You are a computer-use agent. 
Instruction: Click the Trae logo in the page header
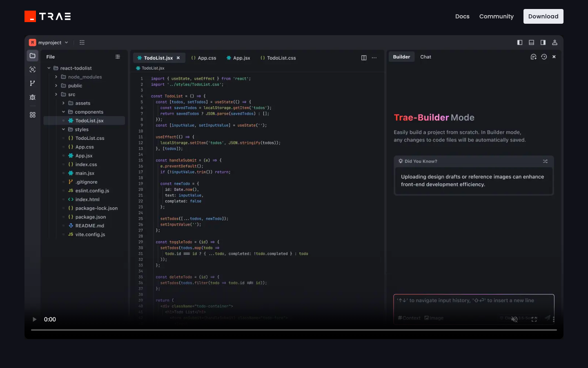click(48, 16)
